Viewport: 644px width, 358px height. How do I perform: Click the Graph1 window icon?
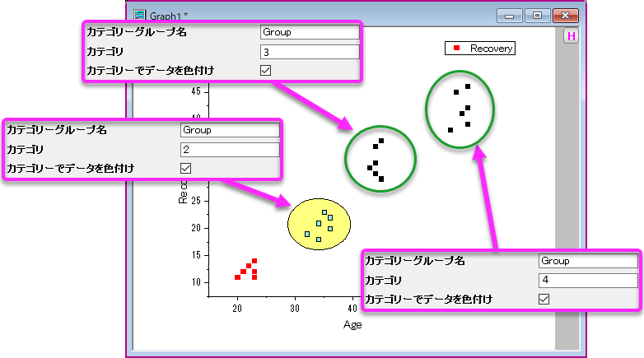tap(139, 15)
